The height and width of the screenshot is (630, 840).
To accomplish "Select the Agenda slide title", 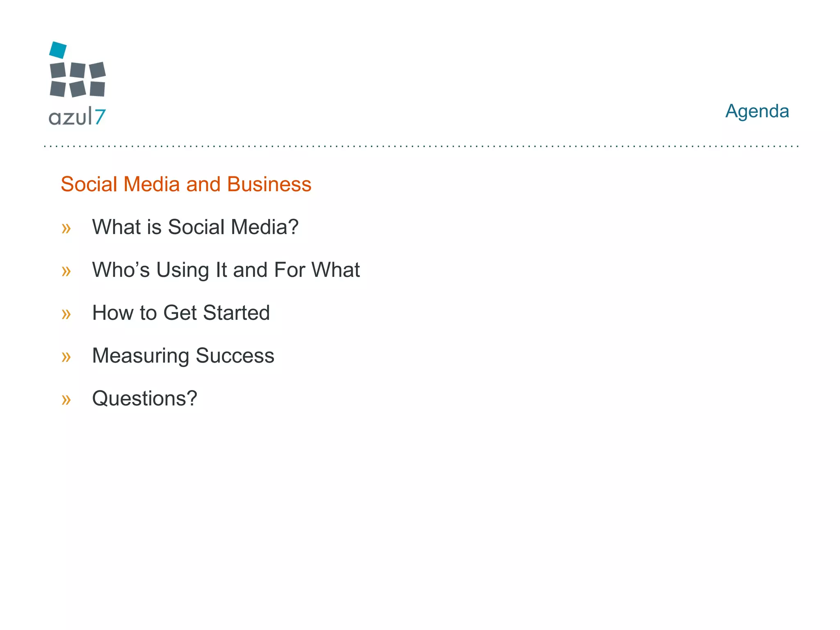I will pyautogui.click(x=757, y=112).
